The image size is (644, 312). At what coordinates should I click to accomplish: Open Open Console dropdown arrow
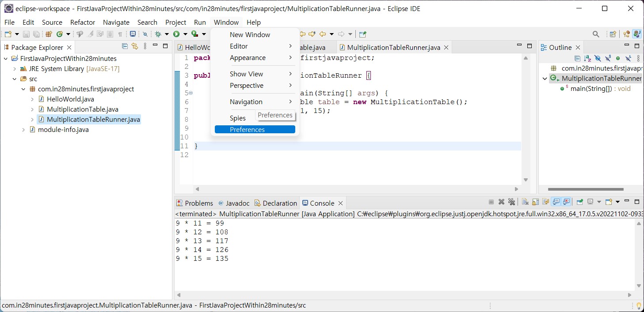coord(617,202)
